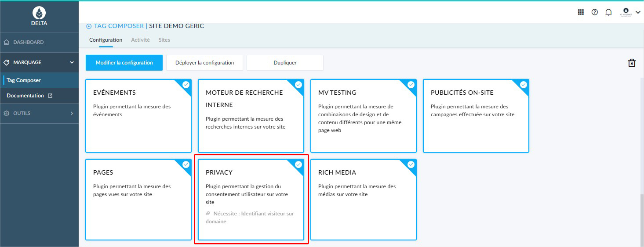
Task: Expand the Outils submenu arrow
Action: click(72, 113)
